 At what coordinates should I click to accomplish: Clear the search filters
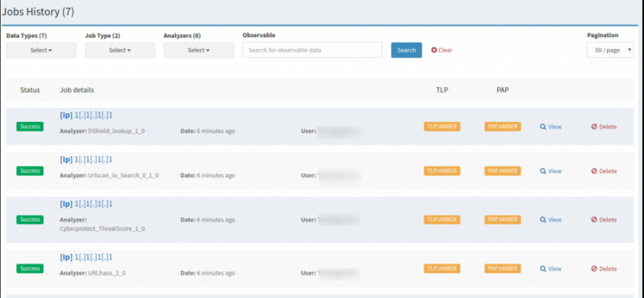click(441, 50)
